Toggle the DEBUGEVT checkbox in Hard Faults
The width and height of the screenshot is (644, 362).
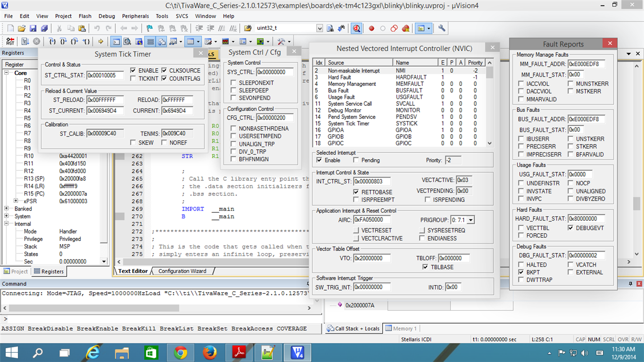pos(571,228)
